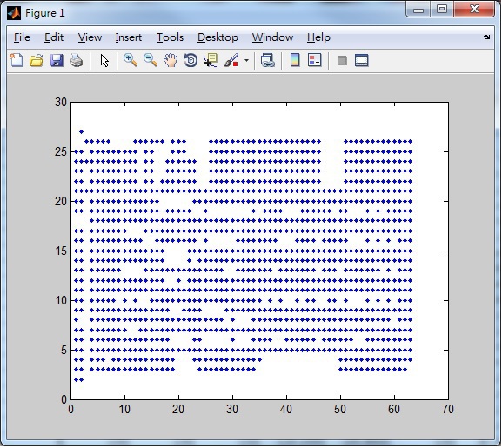502x448 pixels.
Task: Open the Insert menu
Action: [x=129, y=37]
